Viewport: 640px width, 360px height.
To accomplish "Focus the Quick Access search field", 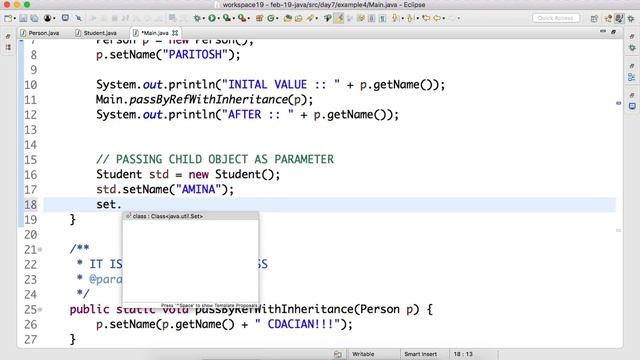I will tap(556, 18).
